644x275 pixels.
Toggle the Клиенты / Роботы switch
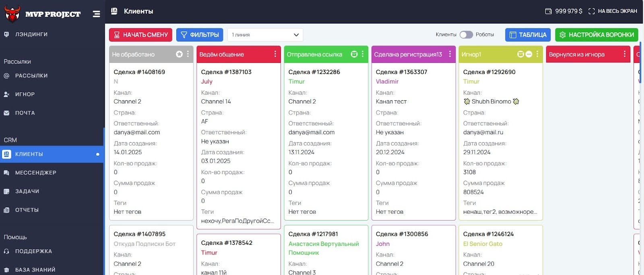(466, 35)
